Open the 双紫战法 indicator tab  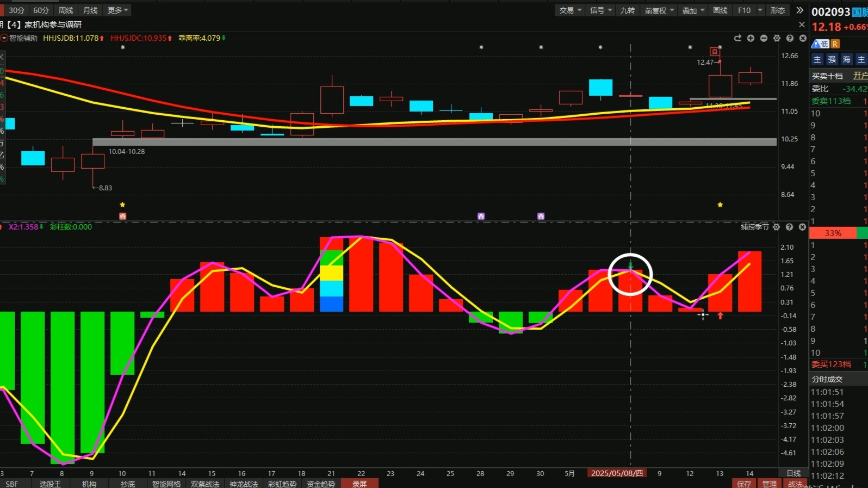pyautogui.click(x=205, y=484)
